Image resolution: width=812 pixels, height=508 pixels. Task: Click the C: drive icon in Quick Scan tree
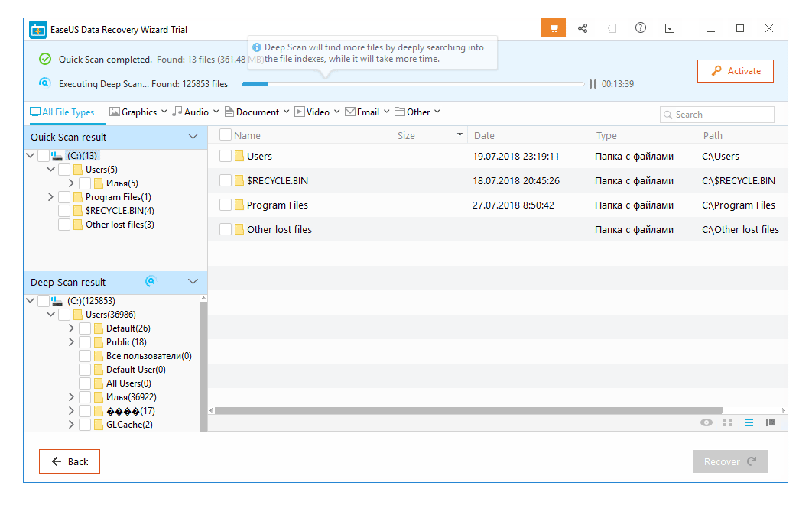point(57,156)
